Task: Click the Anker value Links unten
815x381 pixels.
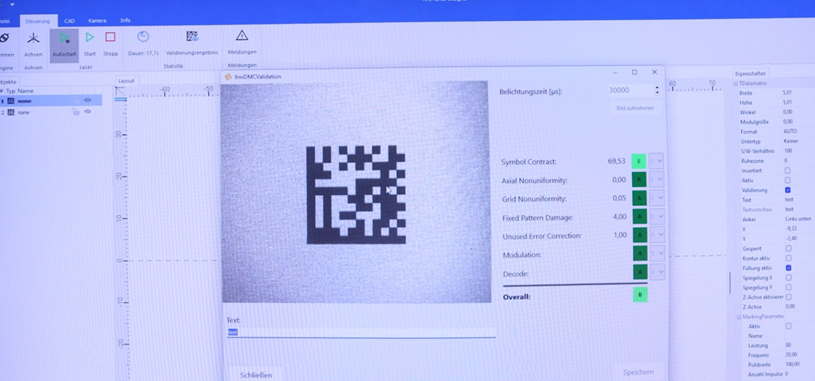Action: tap(798, 219)
